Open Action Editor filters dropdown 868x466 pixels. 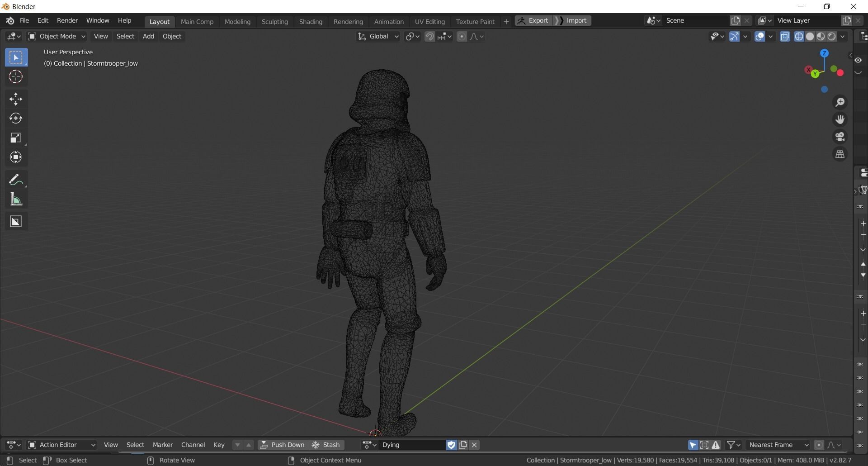point(734,445)
